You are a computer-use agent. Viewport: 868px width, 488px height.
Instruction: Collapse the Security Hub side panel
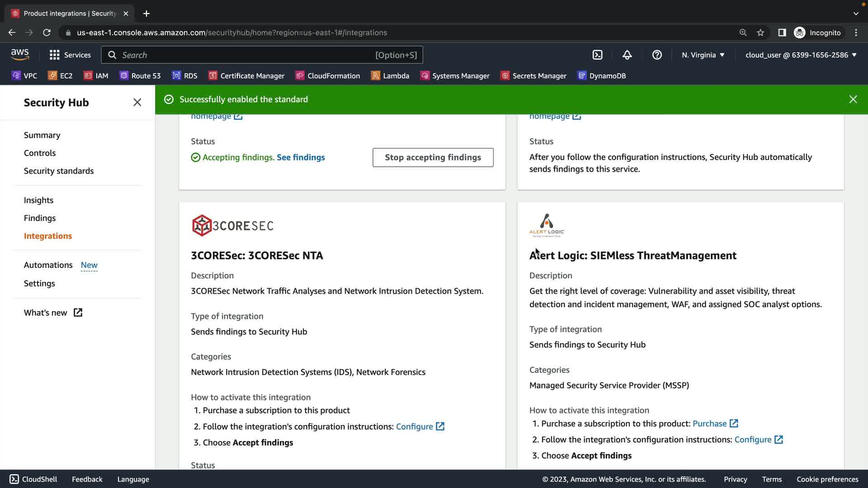[137, 103]
